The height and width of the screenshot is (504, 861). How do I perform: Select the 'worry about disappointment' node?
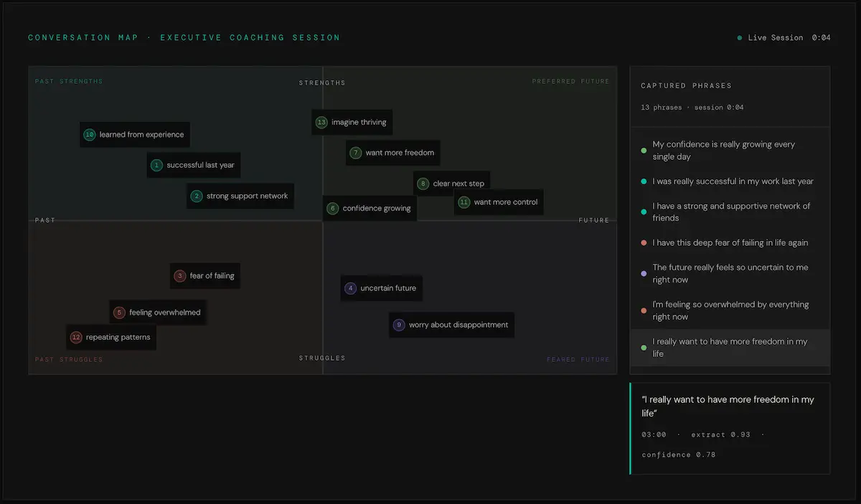[452, 325]
